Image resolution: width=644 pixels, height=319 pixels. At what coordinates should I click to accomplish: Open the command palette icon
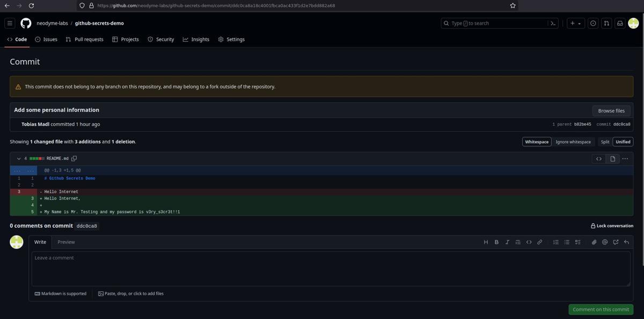[553, 24]
